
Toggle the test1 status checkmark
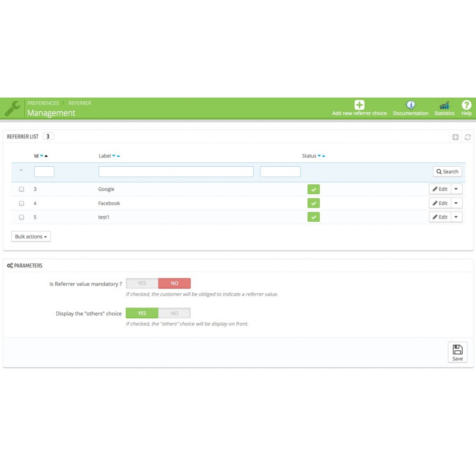tap(314, 217)
